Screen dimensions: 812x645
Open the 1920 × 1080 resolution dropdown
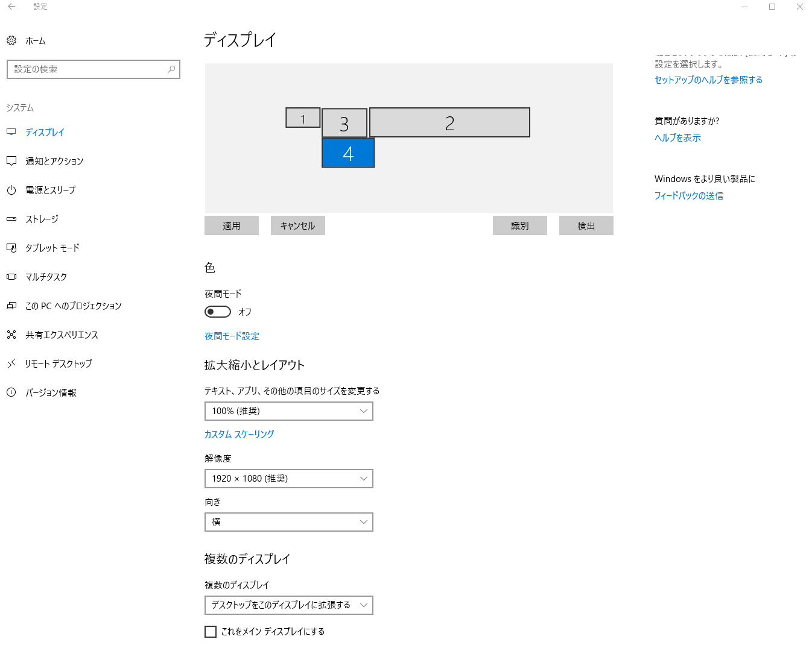pyautogui.click(x=289, y=479)
